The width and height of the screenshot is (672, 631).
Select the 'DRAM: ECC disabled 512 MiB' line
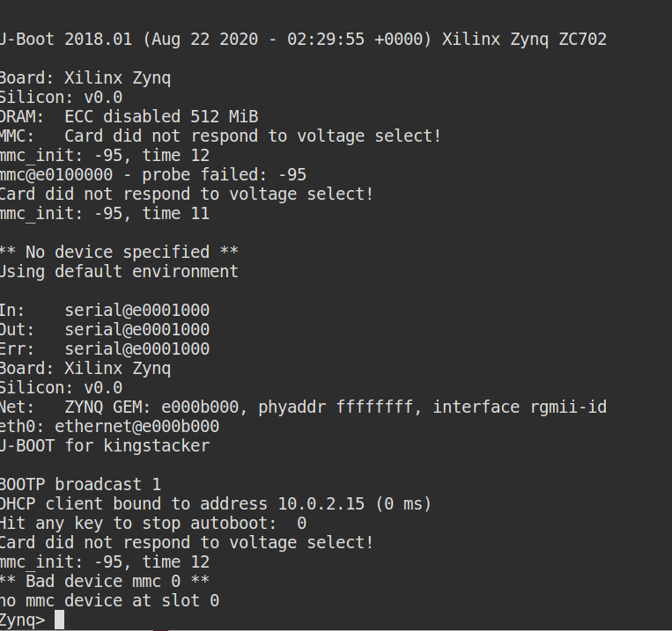(x=129, y=116)
